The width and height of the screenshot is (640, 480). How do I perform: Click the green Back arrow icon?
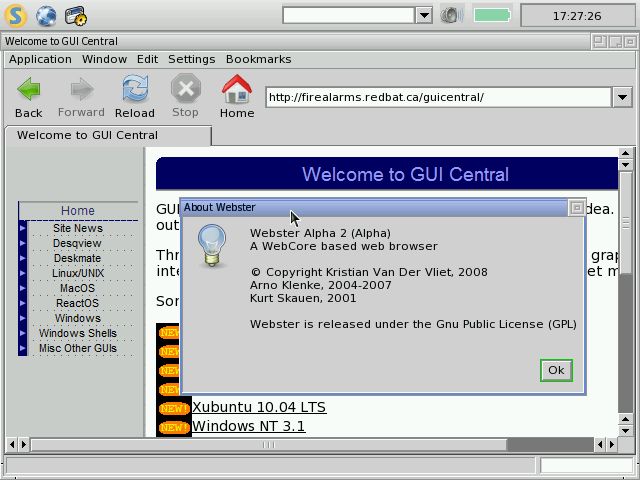pyautogui.click(x=29, y=89)
